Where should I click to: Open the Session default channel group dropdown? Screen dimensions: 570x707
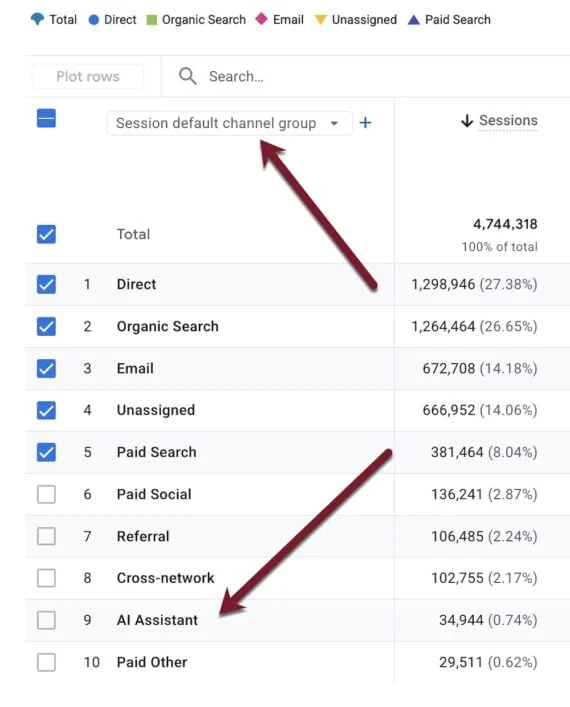(x=230, y=123)
